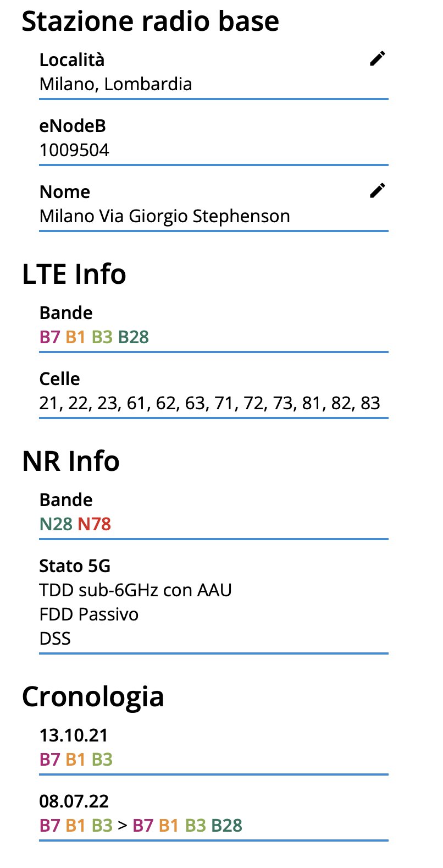Image resolution: width=443 pixels, height=868 pixels.
Task: Click B28 tag in the 08.07.22 entry
Action: click(227, 825)
